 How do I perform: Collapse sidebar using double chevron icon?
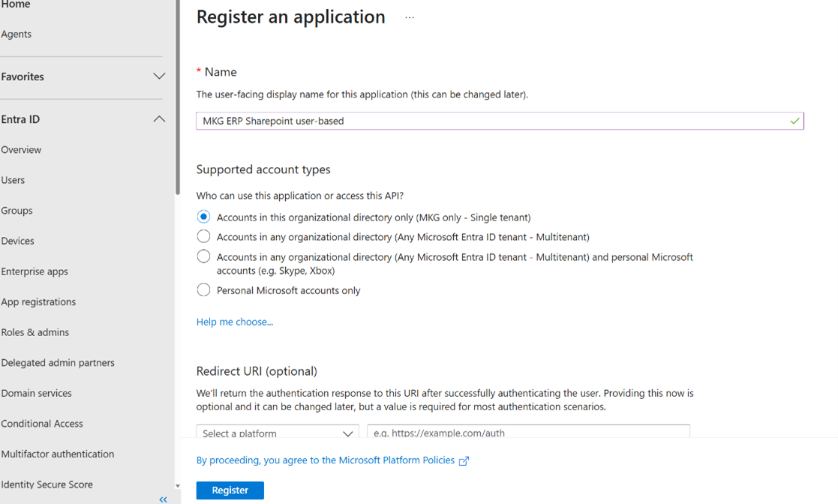point(163,499)
